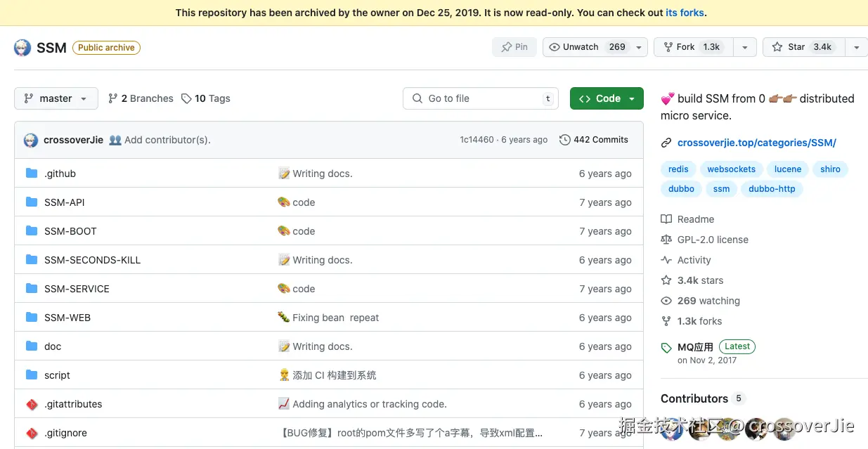Open the .gitattributes file name
Screen dimensions: 868x449
click(x=73, y=404)
